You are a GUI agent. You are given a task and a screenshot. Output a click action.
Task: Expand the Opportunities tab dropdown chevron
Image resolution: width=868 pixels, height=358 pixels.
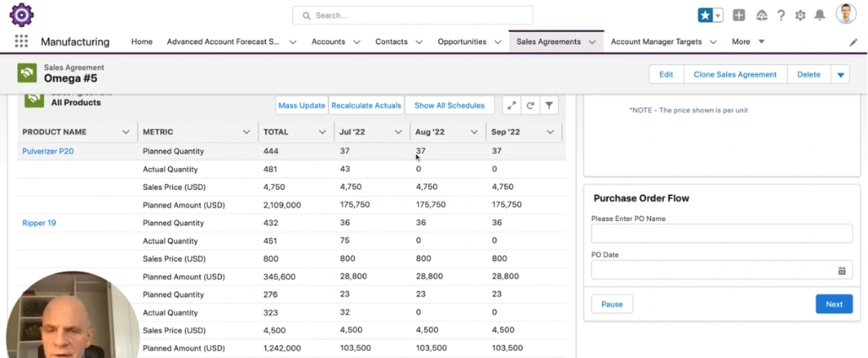[x=498, y=42]
